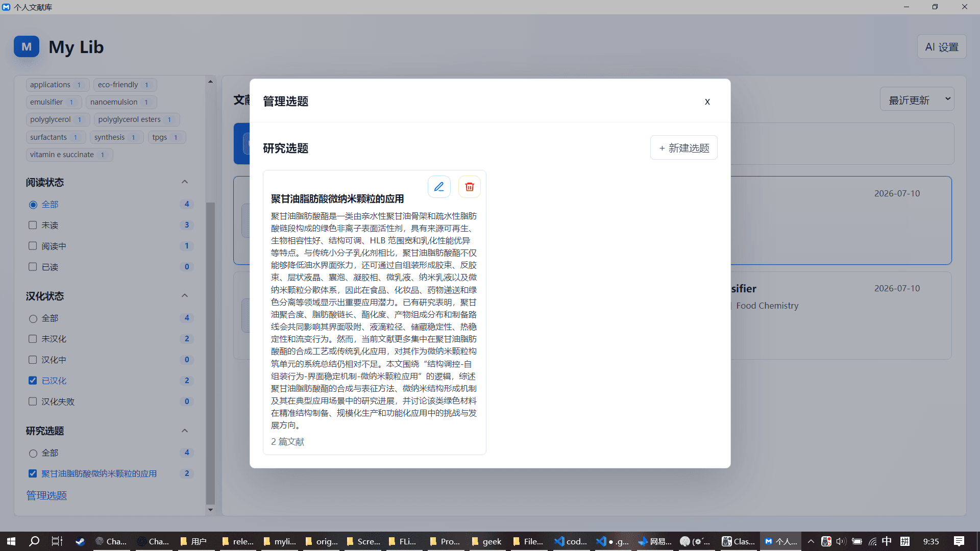This screenshot has height=551, width=980.
Task: Click the 2 篇文献 count text
Action: coord(287,442)
